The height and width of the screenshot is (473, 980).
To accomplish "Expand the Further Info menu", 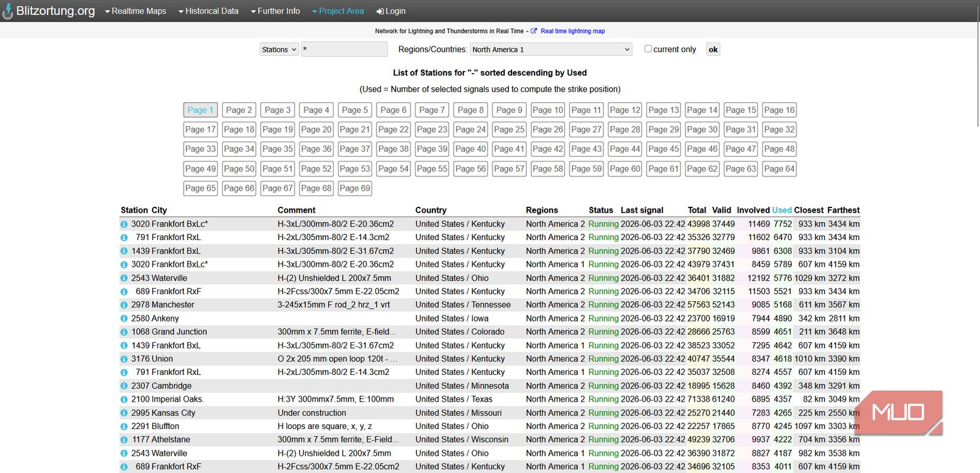I will click(276, 11).
